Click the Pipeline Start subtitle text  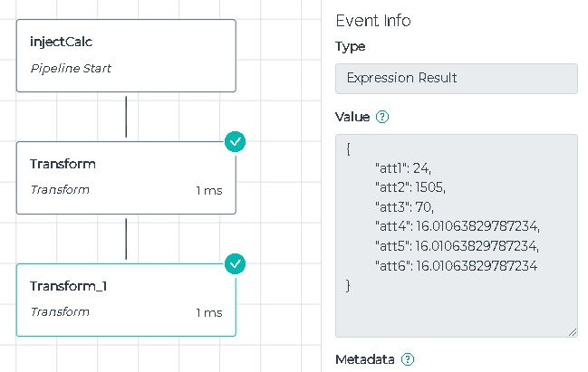click(x=71, y=69)
